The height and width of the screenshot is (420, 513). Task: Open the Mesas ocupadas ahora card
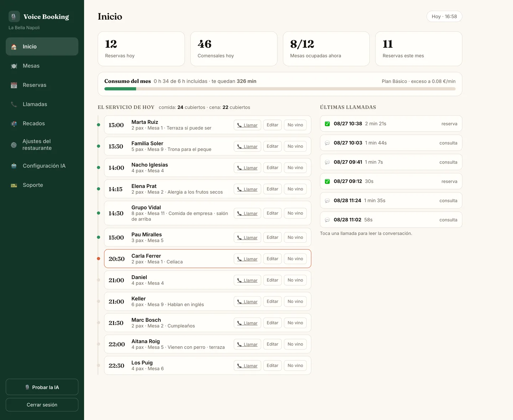(326, 49)
